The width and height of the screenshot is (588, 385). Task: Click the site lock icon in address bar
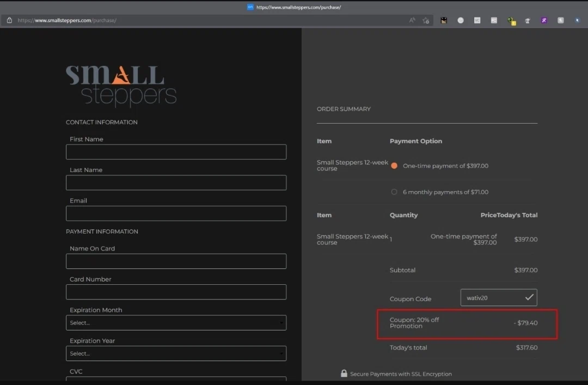pyautogui.click(x=9, y=20)
